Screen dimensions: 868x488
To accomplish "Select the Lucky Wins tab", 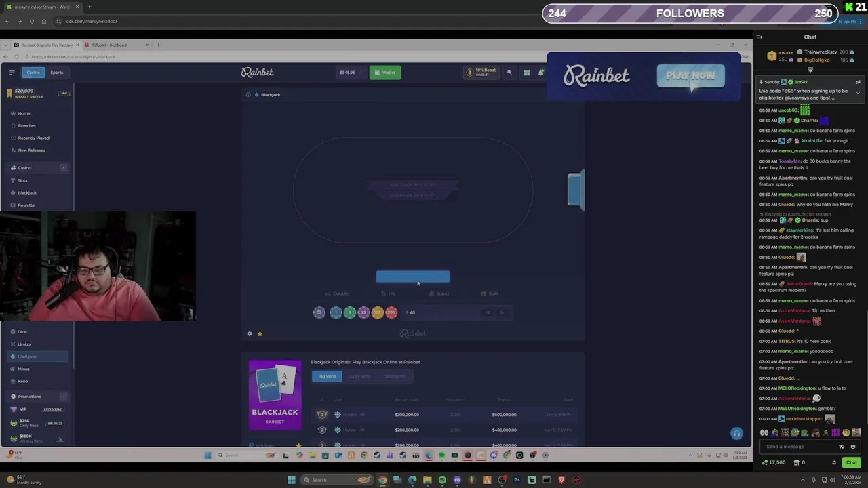I will 359,376.
